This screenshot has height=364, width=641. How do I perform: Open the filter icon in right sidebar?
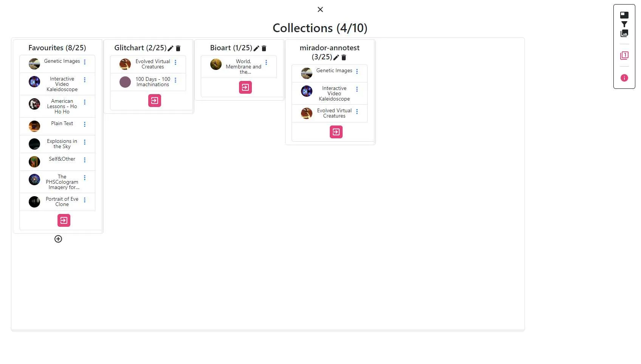(624, 24)
